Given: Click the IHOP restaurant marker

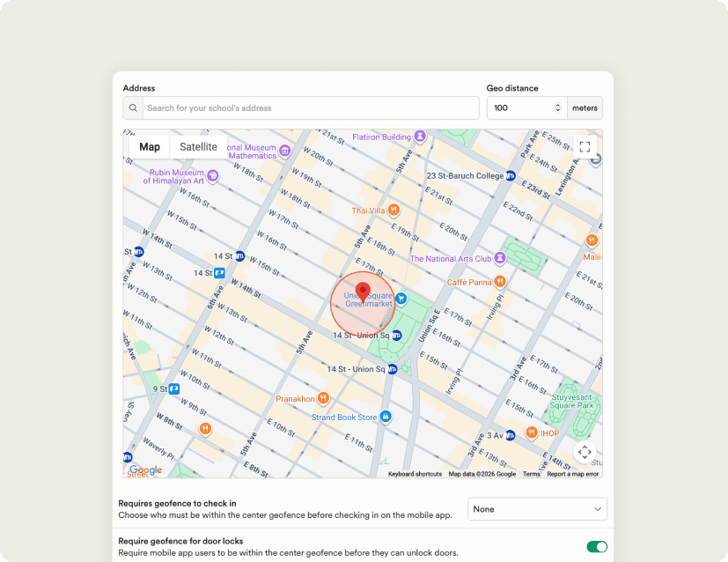Looking at the screenshot, I should [531, 433].
